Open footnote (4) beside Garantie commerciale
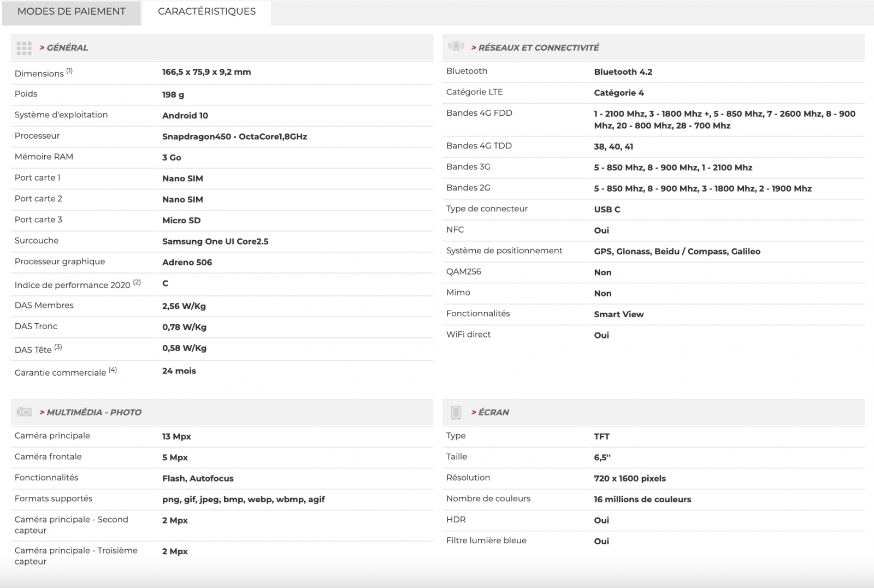This screenshot has width=874, height=588. click(x=113, y=370)
